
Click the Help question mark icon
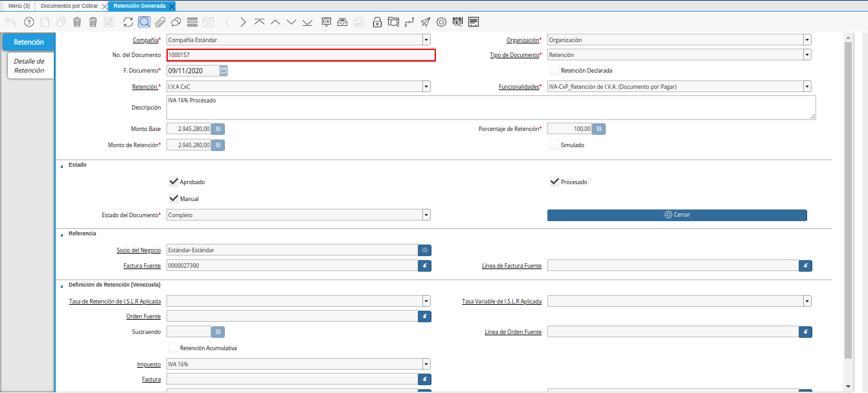coord(29,22)
